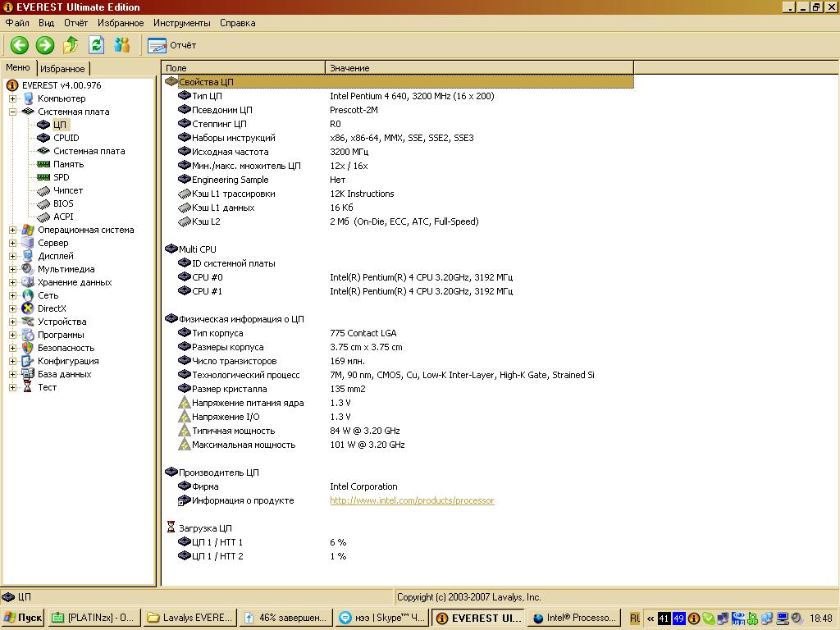Image resolution: width=840 pixels, height=630 pixels.
Task: Click the green Forward arrow toolbar icon
Action: tap(45, 45)
